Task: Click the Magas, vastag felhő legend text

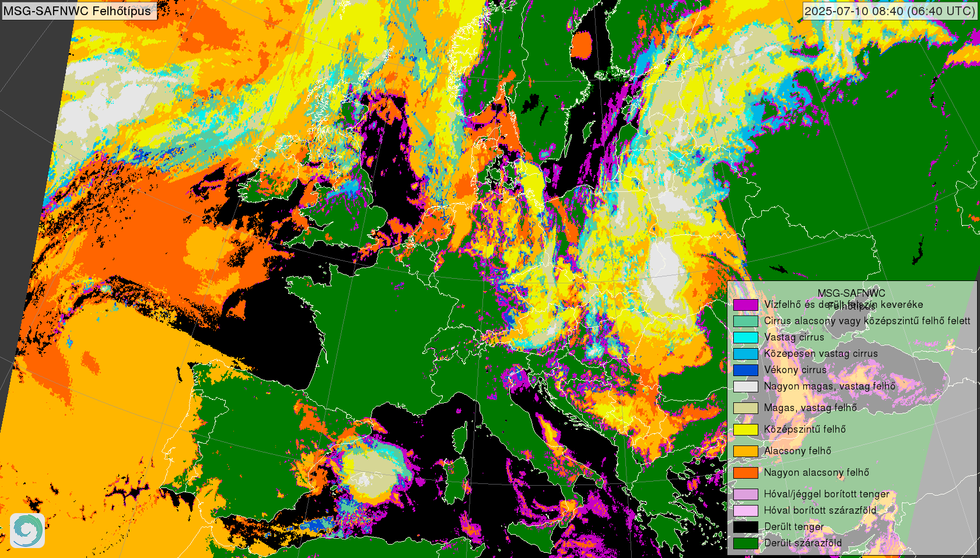Action: [x=810, y=408]
